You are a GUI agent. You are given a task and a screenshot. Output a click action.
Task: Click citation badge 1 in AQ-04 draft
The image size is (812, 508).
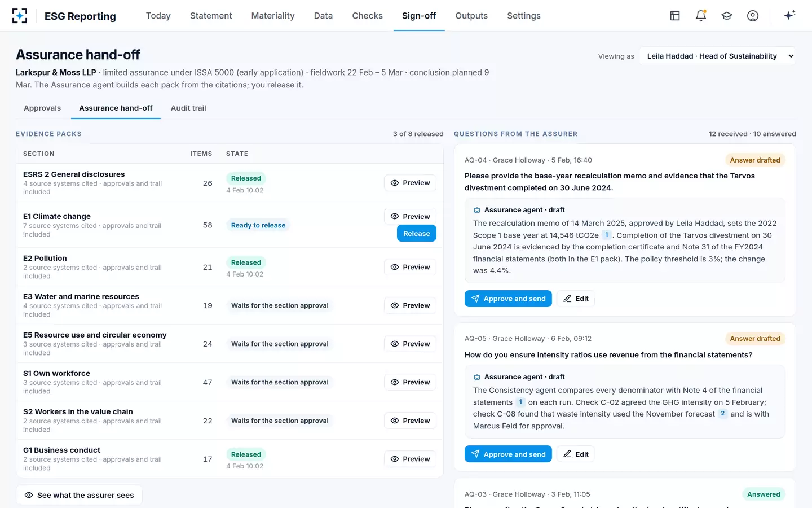coord(607,235)
